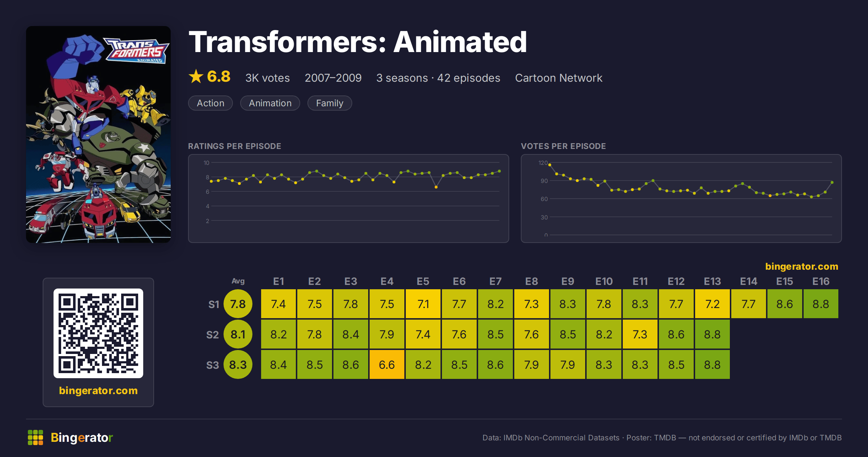The image size is (868, 457).
Task: Click the first point in votes chart
Action: [x=550, y=165]
